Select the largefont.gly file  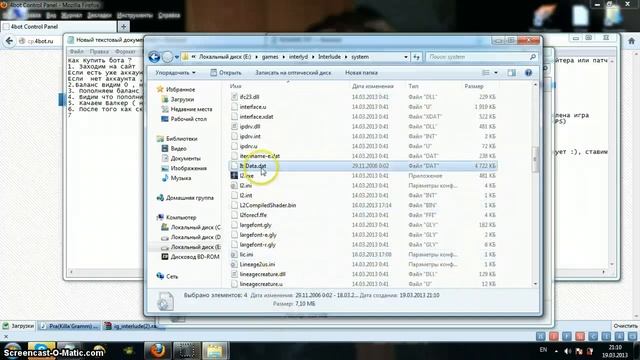point(256,225)
